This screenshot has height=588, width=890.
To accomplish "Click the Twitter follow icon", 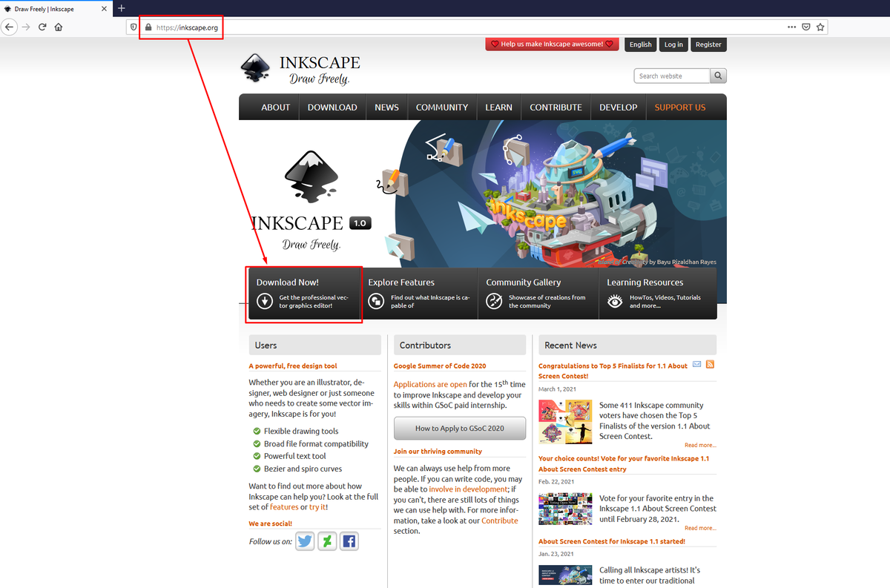I will 305,541.
